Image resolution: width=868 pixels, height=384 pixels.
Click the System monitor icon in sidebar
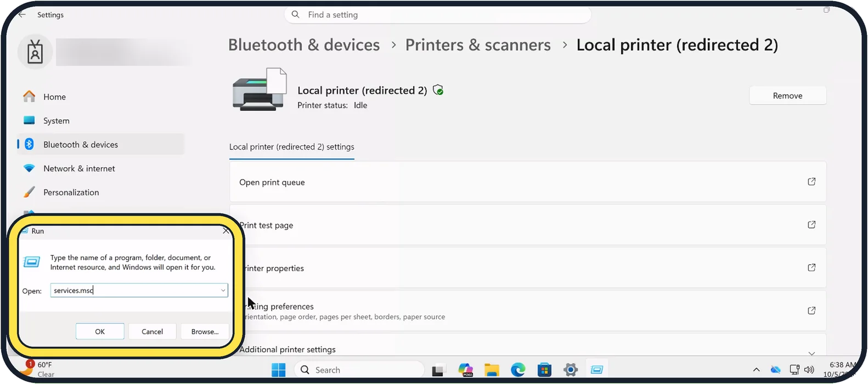(30, 120)
